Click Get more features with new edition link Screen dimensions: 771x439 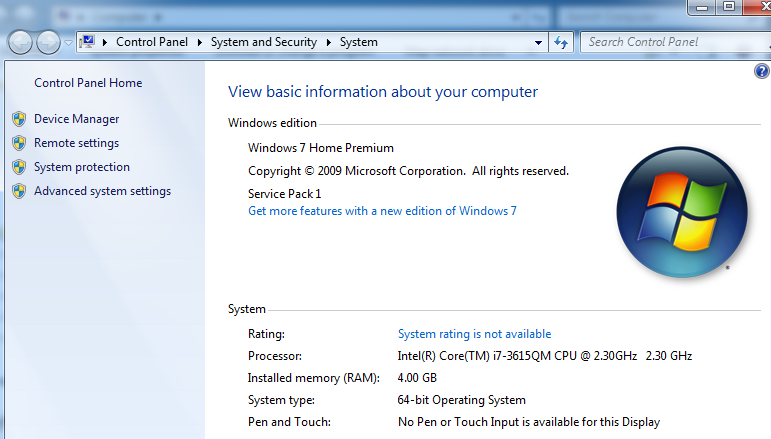click(x=382, y=211)
